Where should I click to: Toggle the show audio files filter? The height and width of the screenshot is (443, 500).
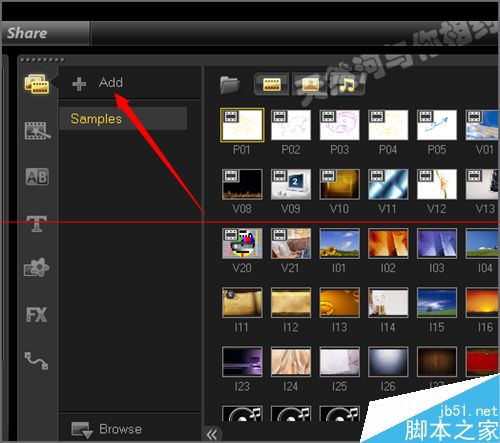[347, 84]
